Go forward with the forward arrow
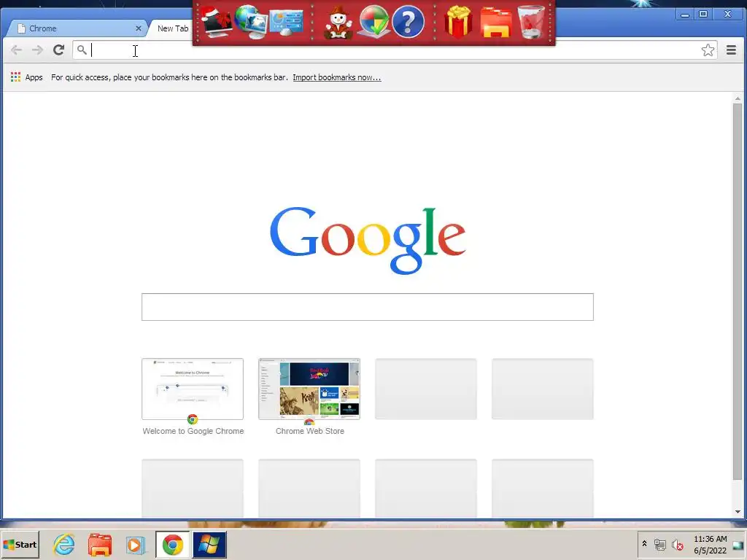The width and height of the screenshot is (747, 560). click(x=37, y=50)
